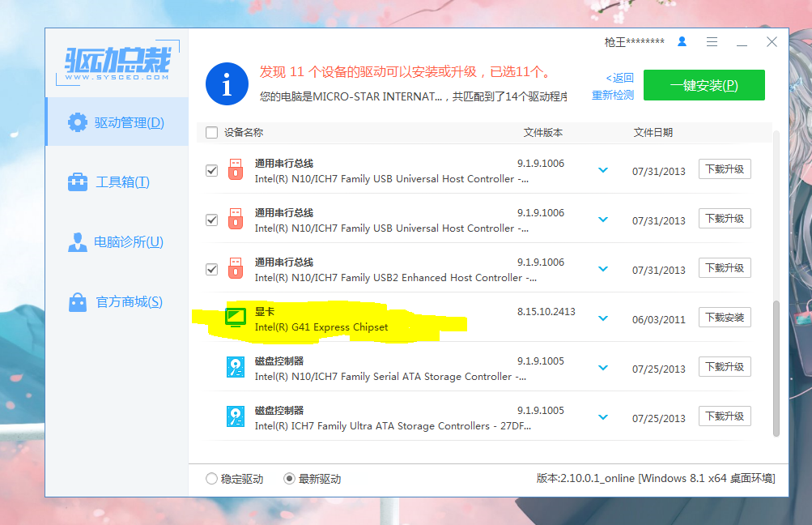
Task: Click the Intel(R) G41 Express Chipset text
Action: (321, 327)
